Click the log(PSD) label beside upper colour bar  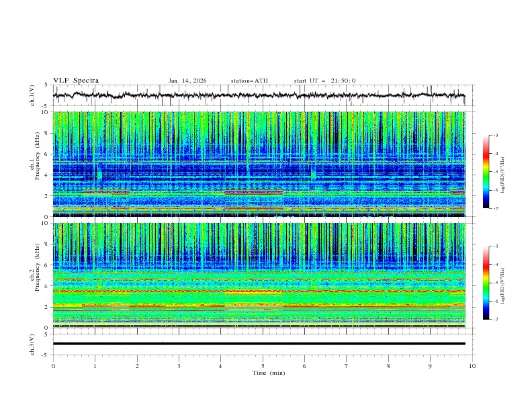502,175
